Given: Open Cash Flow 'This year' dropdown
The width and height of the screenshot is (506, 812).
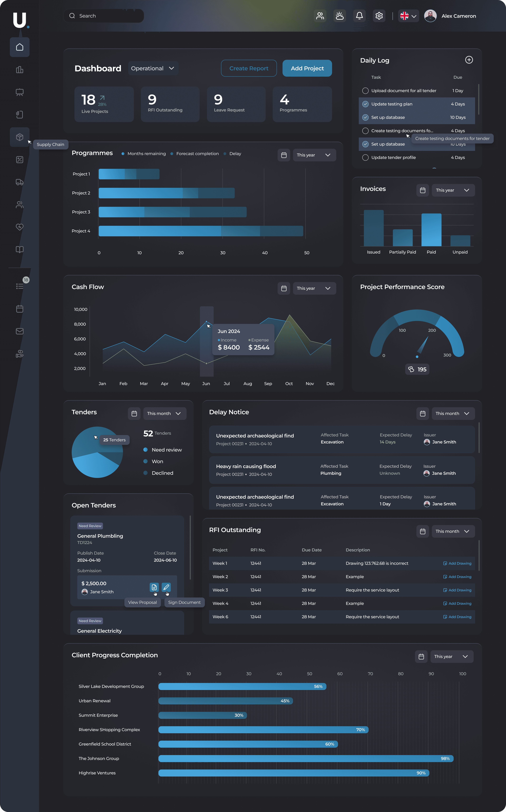Looking at the screenshot, I should 314,288.
